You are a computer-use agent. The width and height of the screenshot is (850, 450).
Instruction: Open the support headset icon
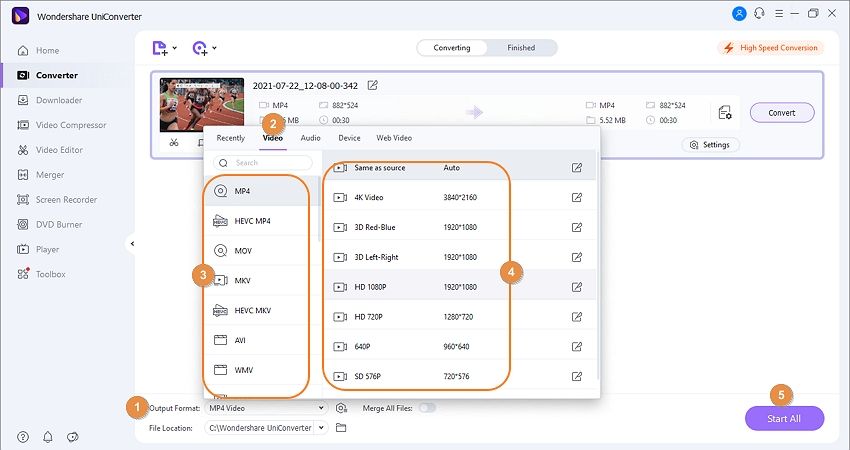coord(759,14)
